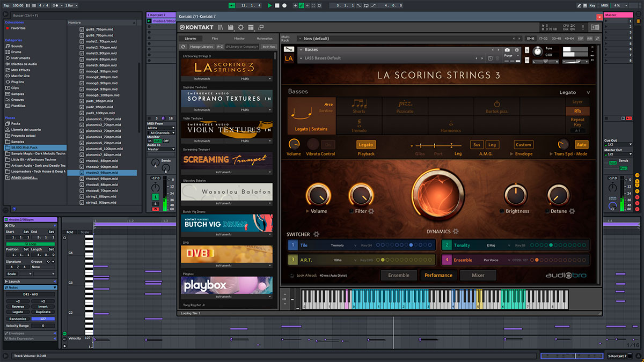Viewport: 644px width, 362px height.
Task: Click the Custom envelope button
Action: (523, 145)
